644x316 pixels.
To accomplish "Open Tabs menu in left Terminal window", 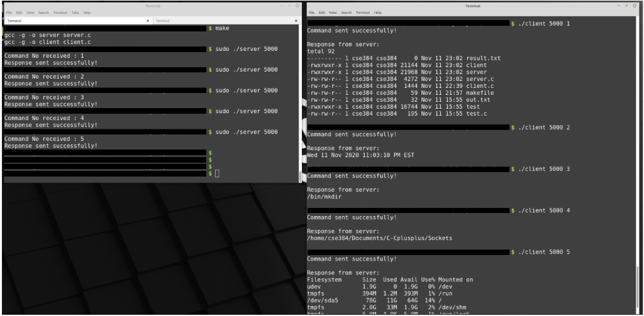I will coord(75,13).
